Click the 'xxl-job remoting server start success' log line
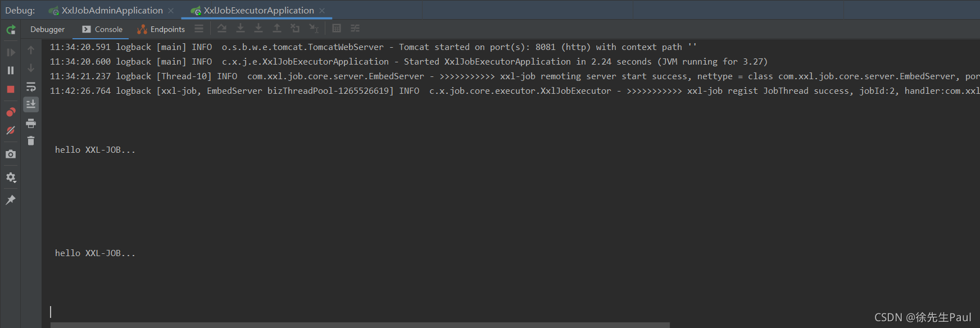This screenshot has width=980, height=328. pos(514,76)
